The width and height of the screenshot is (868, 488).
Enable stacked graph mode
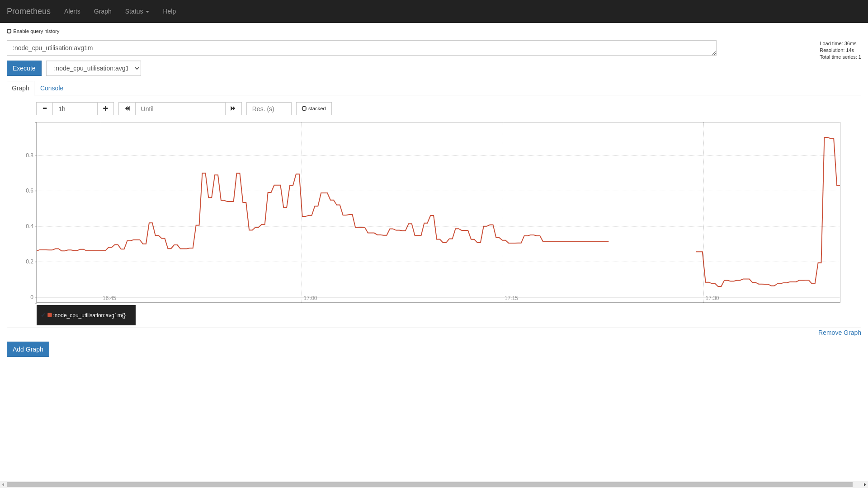click(x=304, y=108)
